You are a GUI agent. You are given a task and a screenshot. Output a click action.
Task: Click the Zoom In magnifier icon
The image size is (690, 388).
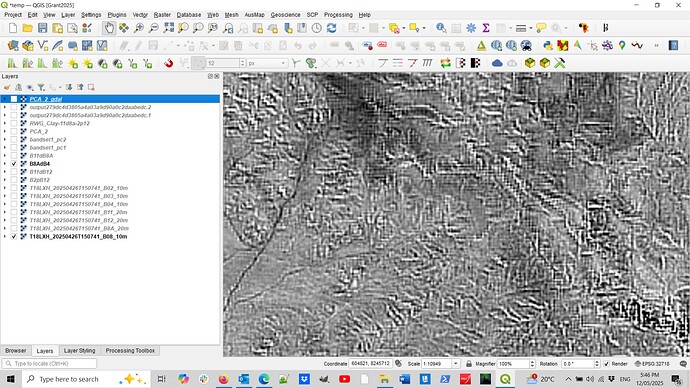point(139,28)
